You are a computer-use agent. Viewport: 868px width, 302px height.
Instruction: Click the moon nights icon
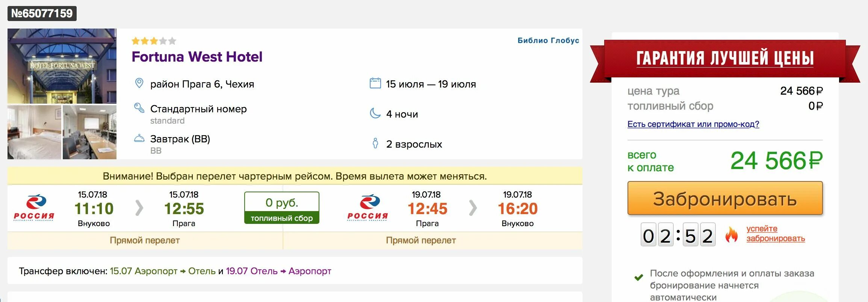375,113
